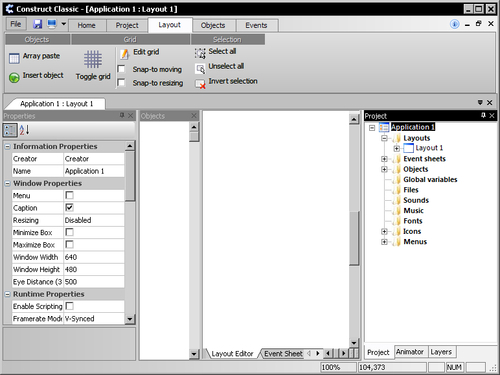This screenshot has width=500, height=375.
Task: Enable Snap-to moving checkbox
Action: pyautogui.click(x=121, y=69)
